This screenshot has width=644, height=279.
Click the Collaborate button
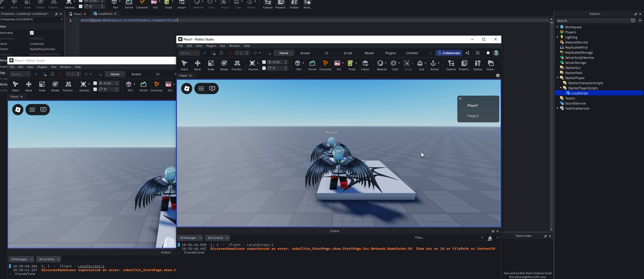click(x=449, y=53)
